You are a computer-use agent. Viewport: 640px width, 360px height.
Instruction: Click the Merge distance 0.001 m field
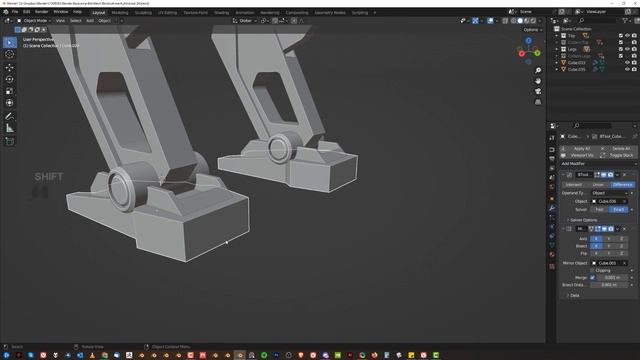coord(612,278)
